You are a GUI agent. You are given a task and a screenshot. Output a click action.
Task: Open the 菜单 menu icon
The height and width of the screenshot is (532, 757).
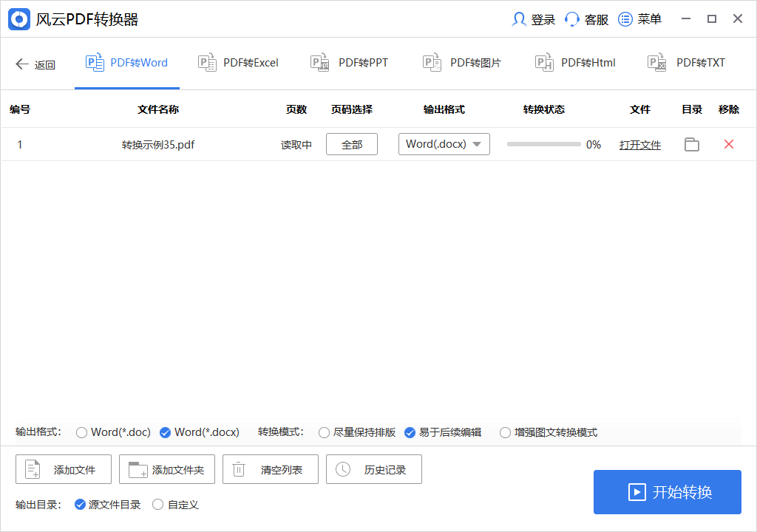tap(625, 19)
